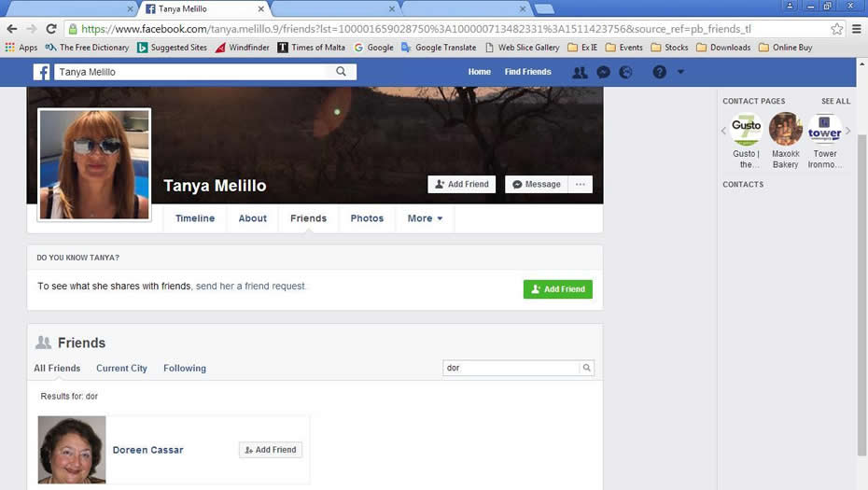Open Events bookmarks folder
The width and height of the screenshot is (868, 490).
(623, 48)
